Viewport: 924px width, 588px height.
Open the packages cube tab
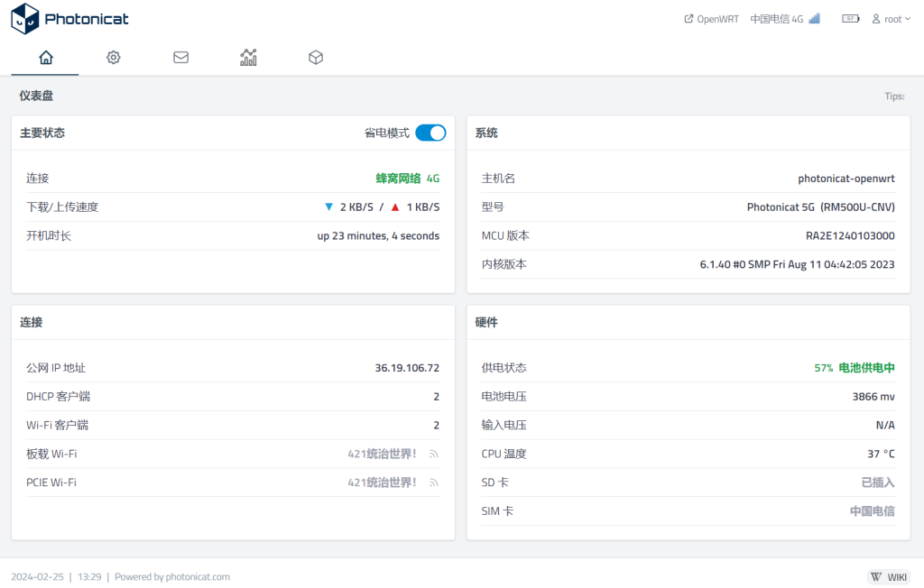pos(316,58)
